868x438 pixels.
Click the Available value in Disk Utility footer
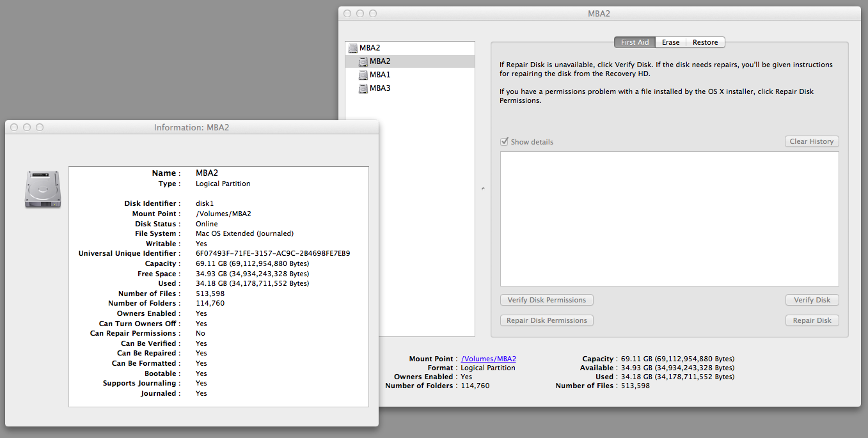click(x=677, y=368)
